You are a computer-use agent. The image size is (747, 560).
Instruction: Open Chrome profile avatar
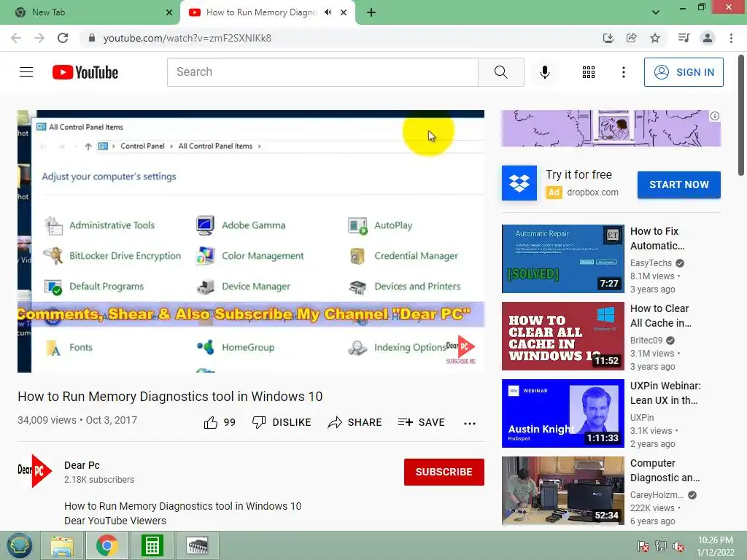(x=708, y=38)
